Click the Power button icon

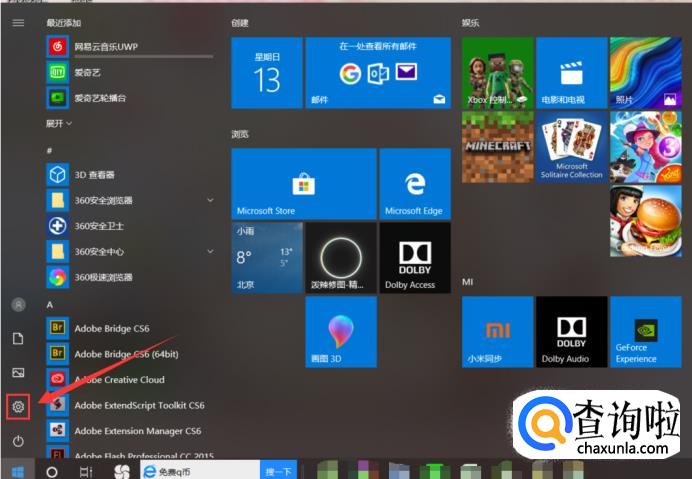(x=18, y=441)
